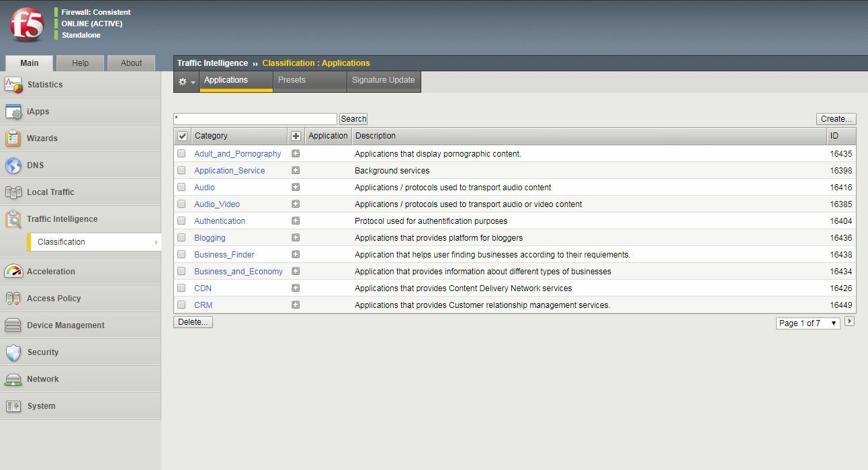Expand all categories via header plus icon
The image size is (868, 470).
[296, 136]
